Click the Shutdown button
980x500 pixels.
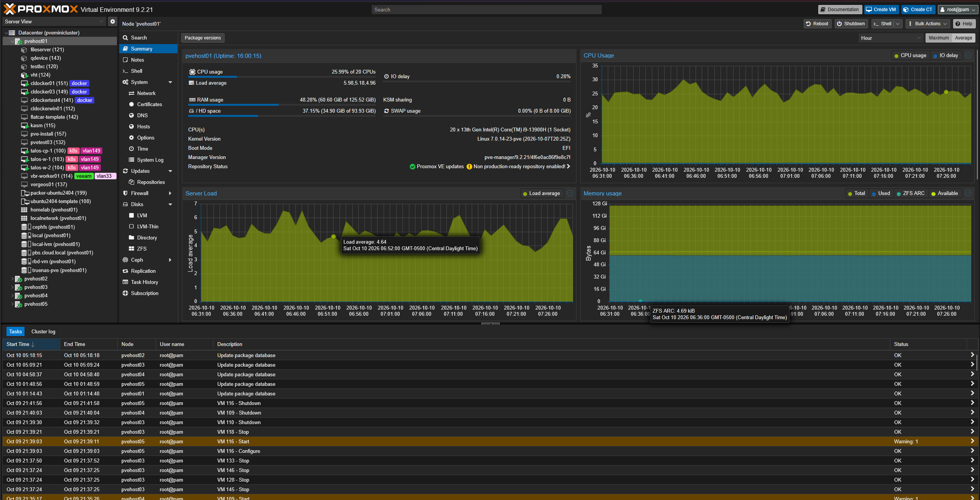tap(851, 24)
